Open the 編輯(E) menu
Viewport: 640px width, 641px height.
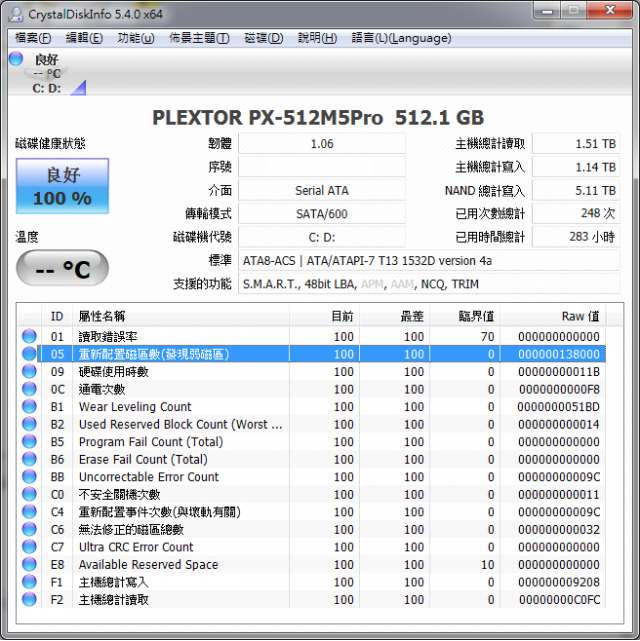[x=84, y=38]
